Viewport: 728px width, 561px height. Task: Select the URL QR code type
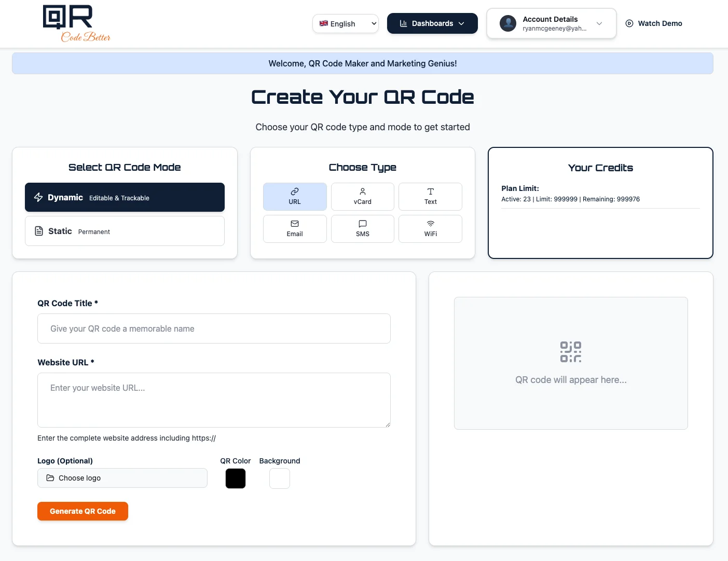click(294, 196)
